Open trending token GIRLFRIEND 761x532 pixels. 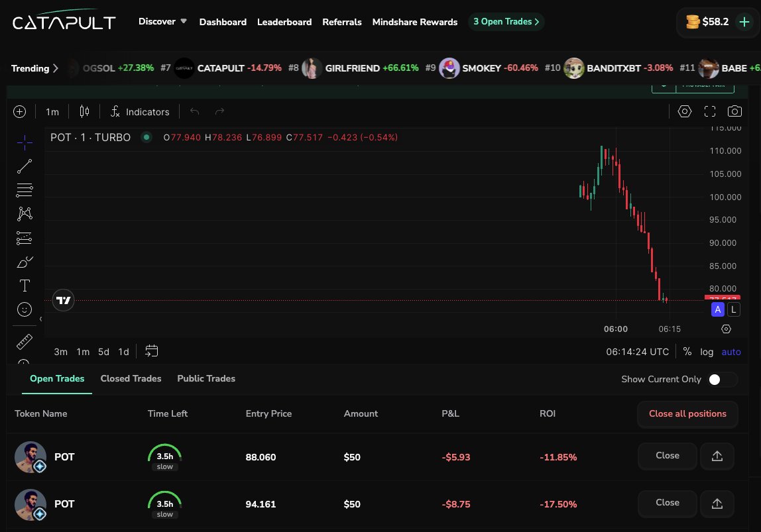360,68
